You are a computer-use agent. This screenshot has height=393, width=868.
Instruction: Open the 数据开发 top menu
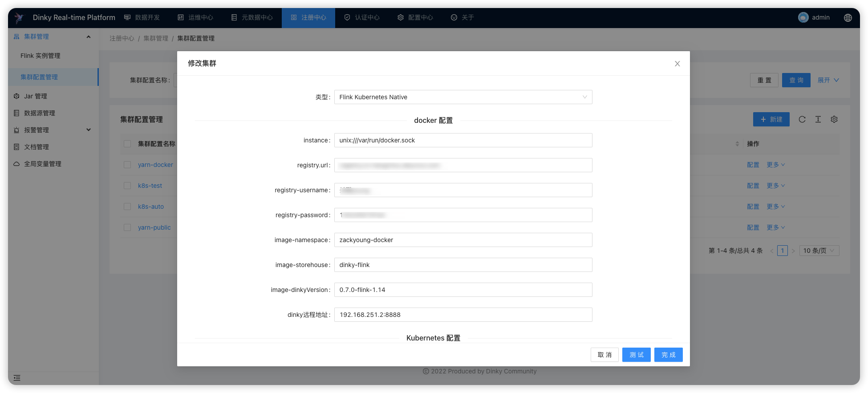tap(142, 17)
